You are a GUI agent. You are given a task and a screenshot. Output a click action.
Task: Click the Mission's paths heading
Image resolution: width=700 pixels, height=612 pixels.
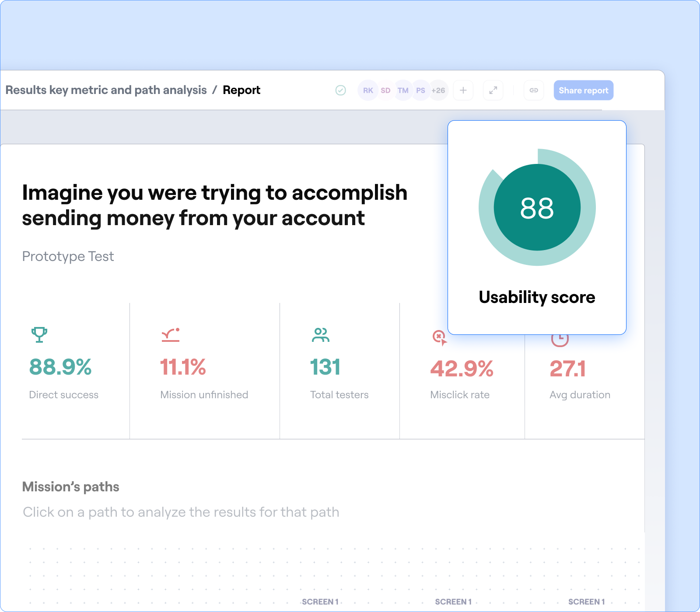coord(71,487)
